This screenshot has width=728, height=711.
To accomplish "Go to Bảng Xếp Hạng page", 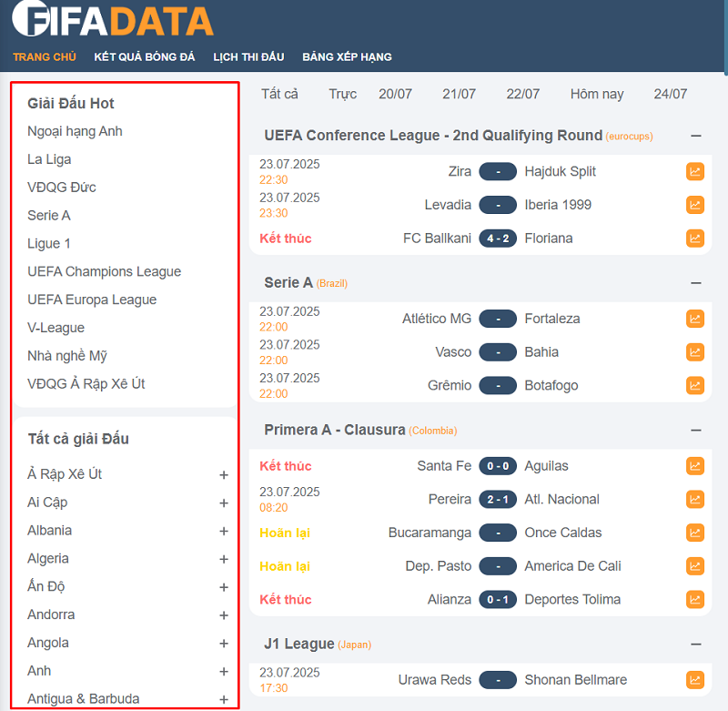I will tap(347, 56).
